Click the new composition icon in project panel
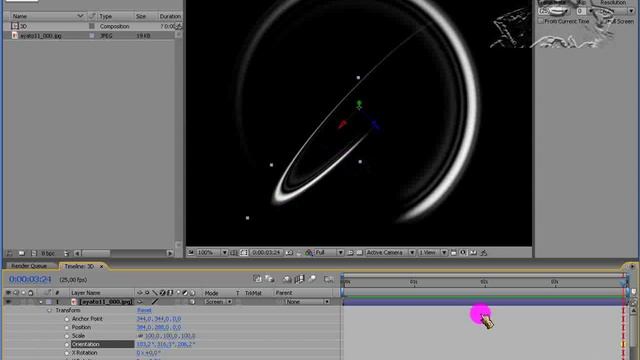The height and width of the screenshot is (360, 640). click(34, 253)
